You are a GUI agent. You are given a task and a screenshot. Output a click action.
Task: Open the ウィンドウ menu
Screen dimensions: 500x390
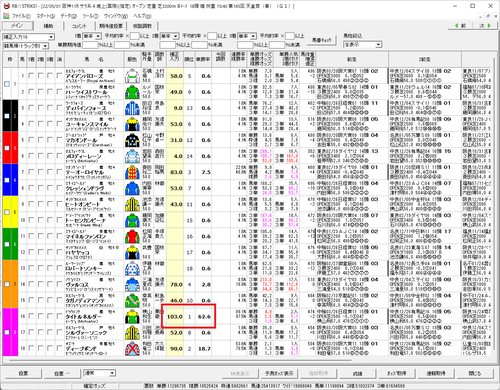coord(116,16)
